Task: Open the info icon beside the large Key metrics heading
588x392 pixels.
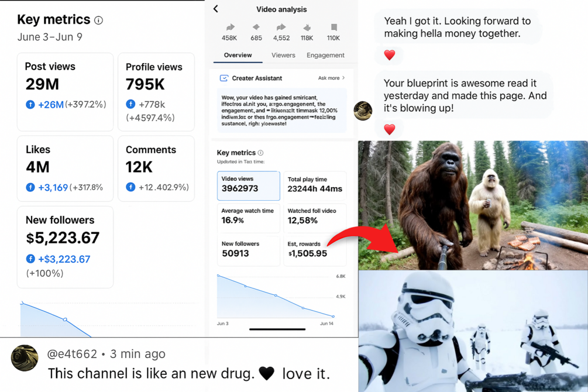Action: pyautogui.click(x=99, y=20)
